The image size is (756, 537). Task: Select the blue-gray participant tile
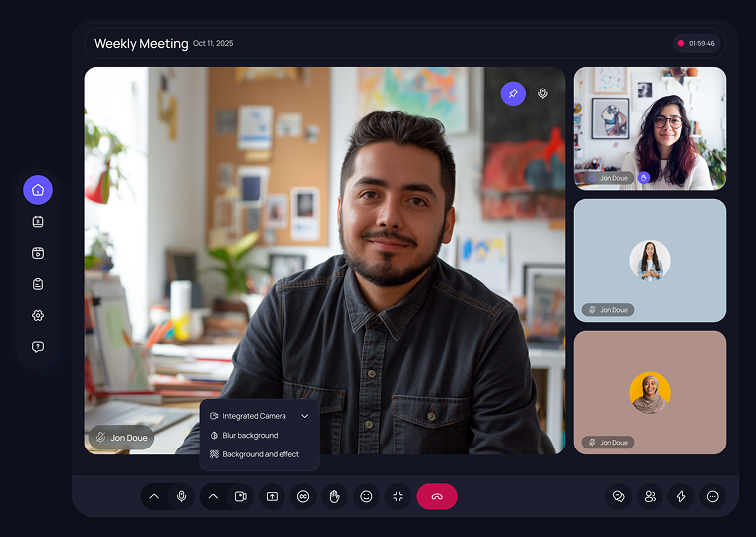pyautogui.click(x=650, y=261)
